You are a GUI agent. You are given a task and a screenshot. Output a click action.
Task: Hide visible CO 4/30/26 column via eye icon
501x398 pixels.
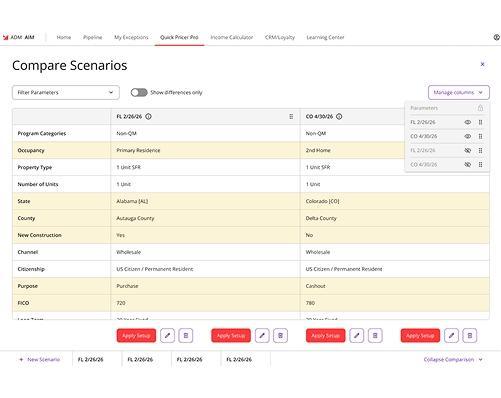click(x=468, y=136)
